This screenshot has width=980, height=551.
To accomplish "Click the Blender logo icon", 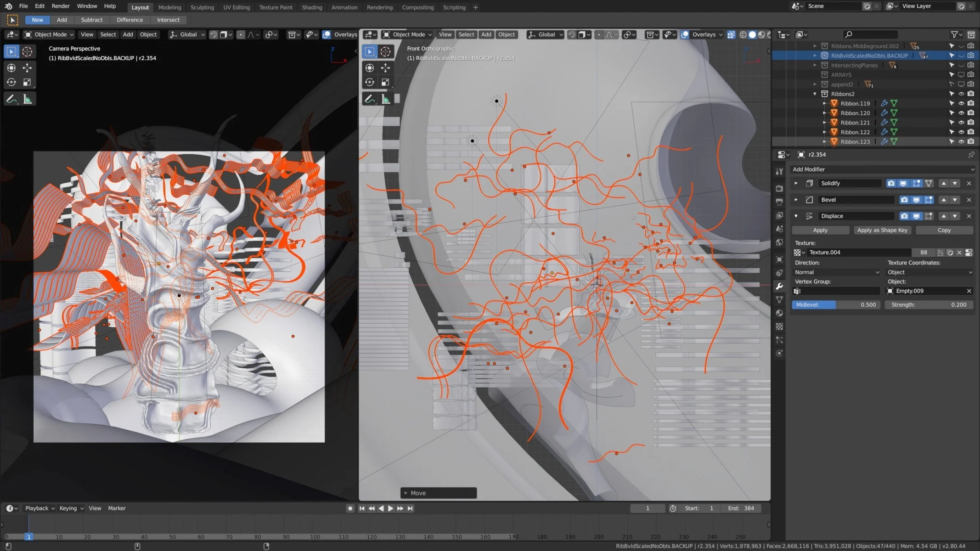I will 8,6.
